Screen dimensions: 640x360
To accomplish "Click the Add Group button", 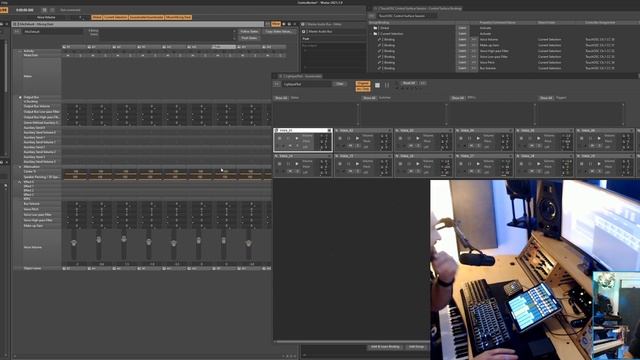I will [416, 347].
